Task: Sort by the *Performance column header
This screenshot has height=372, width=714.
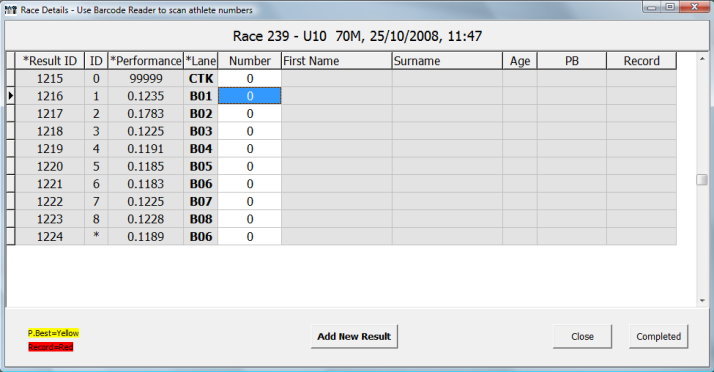Action: (x=146, y=61)
